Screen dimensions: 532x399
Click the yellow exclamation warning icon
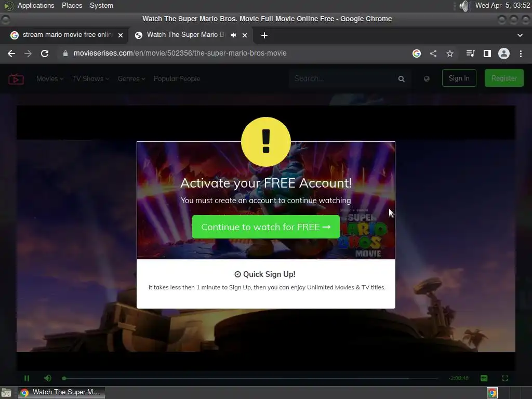click(265, 141)
